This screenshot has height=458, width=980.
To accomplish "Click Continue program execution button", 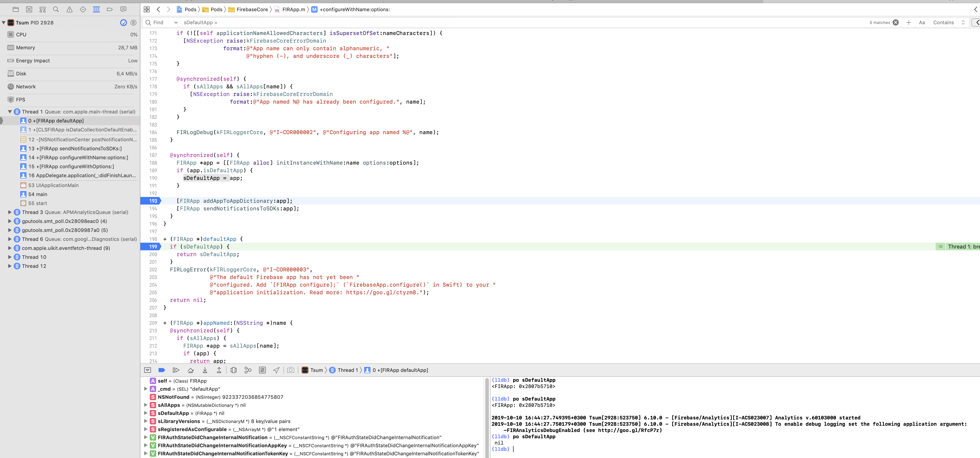I will click(x=176, y=370).
